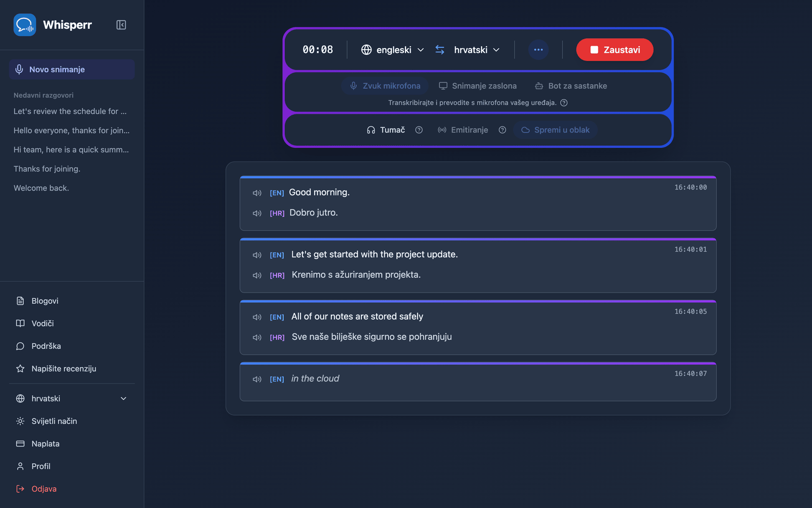This screenshot has height=508, width=812.
Task: Open conversation "Hi team, here is a quick summ..."
Action: [x=71, y=150]
